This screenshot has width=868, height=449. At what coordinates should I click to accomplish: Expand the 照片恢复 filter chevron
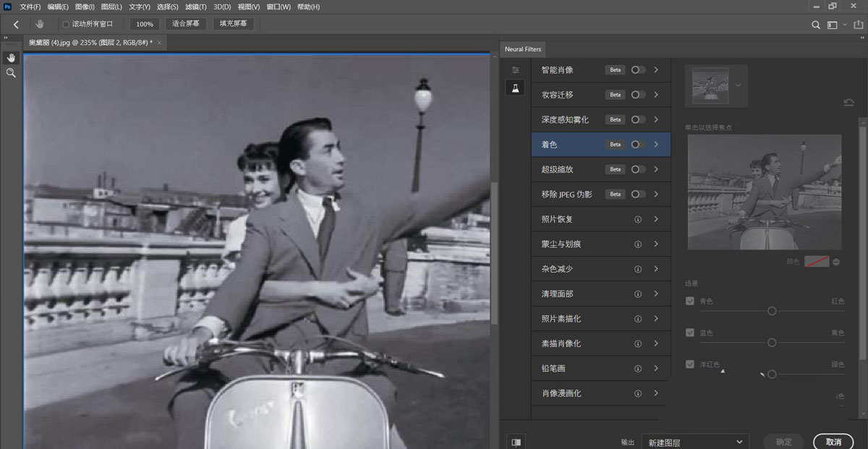pyautogui.click(x=656, y=219)
